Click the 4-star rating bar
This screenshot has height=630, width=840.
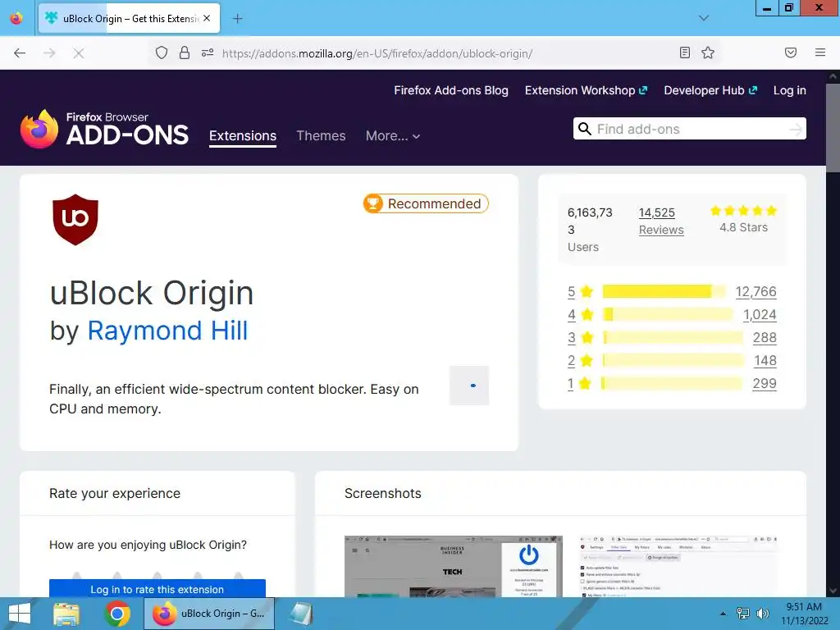tap(668, 315)
